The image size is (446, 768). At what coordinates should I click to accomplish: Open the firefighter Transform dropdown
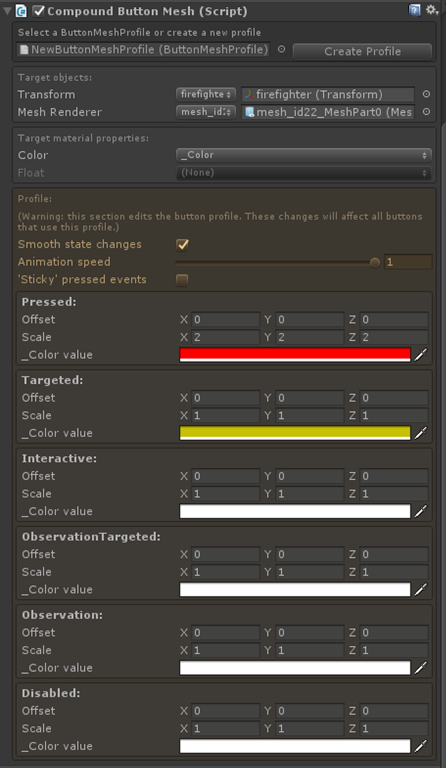[x=206, y=94]
